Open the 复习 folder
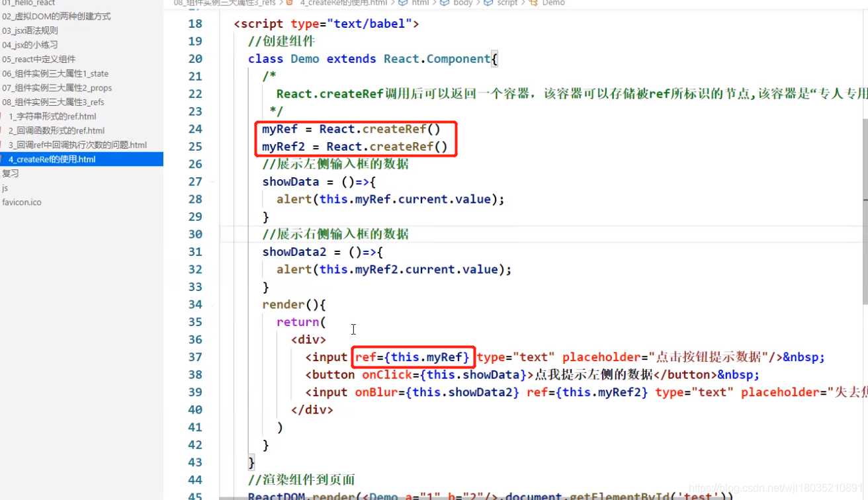The width and height of the screenshot is (868, 500). click(x=11, y=173)
